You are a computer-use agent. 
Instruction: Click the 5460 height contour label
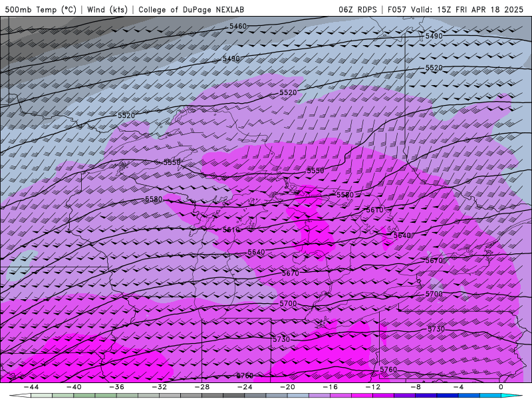pos(238,26)
